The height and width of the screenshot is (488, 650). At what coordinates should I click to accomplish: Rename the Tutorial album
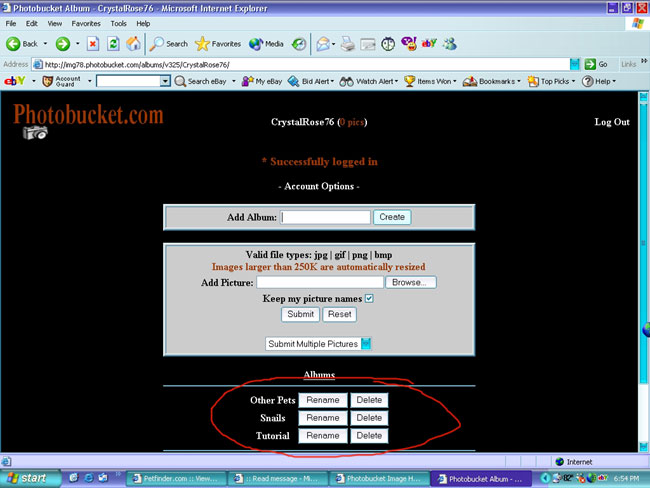point(323,436)
